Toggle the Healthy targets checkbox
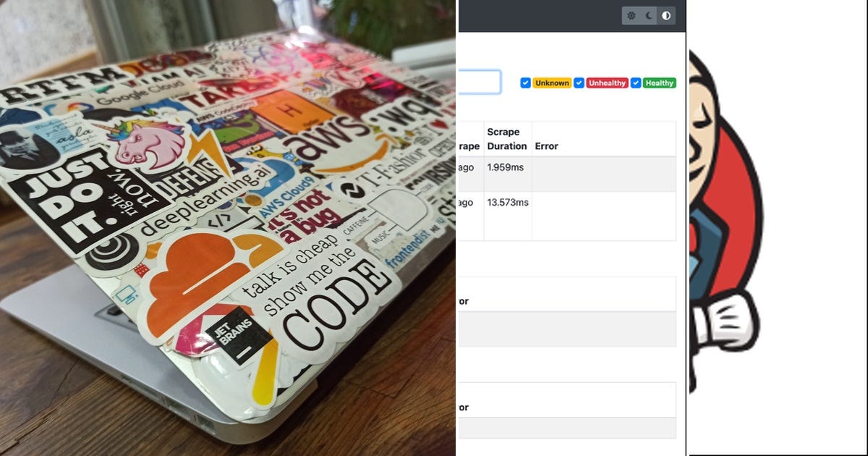The width and height of the screenshot is (868, 456). tap(635, 83)
